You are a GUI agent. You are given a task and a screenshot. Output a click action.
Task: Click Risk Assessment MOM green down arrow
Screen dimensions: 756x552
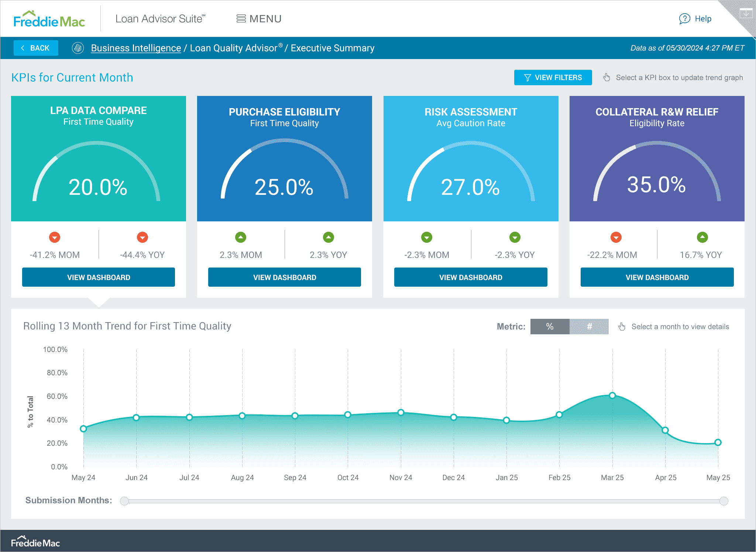(x=427, y=237)
